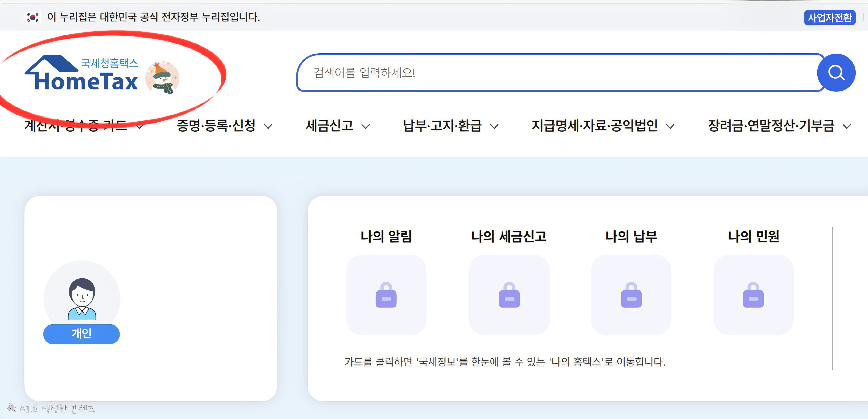Expand the 장려금·연말정산·기부금 chevron arrow
The width and height of the screenshot is (868, 419).
[847, 127]
